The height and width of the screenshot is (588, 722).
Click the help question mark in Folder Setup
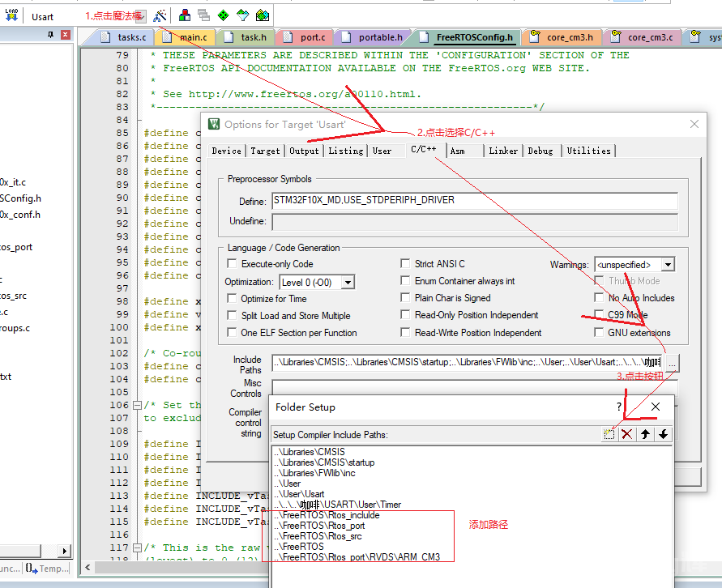point(620,407)
